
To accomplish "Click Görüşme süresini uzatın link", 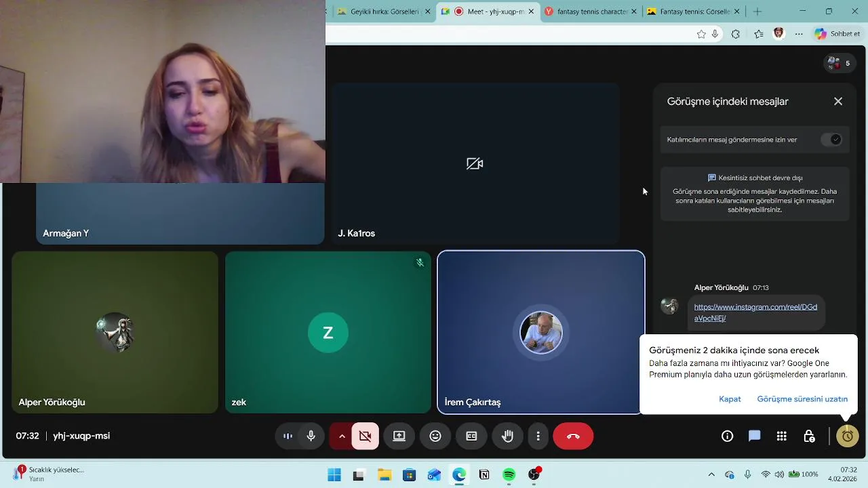I will 802,399.
